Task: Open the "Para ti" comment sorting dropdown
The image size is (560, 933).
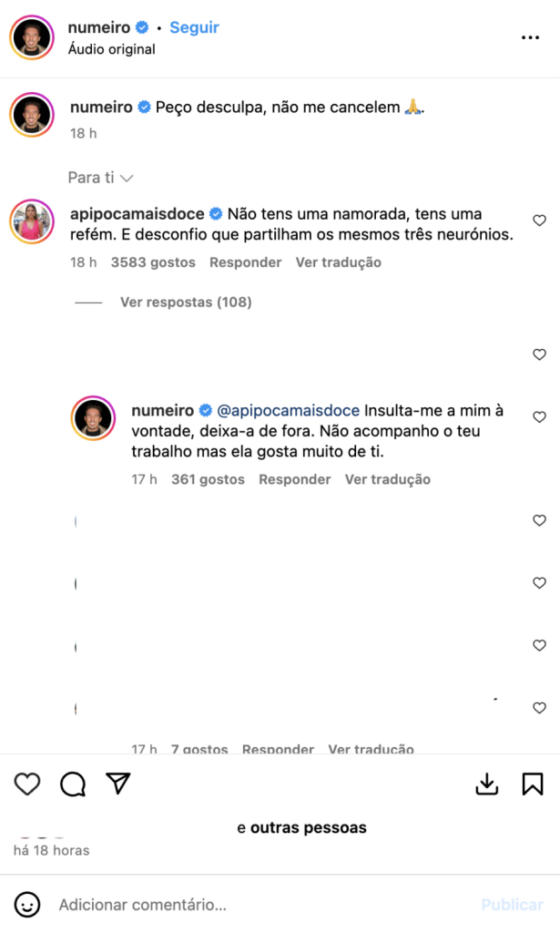Action: (100, 178)
